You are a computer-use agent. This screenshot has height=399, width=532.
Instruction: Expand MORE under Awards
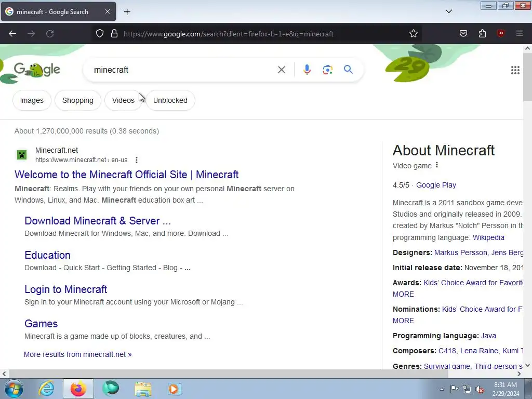coord(403,294)
